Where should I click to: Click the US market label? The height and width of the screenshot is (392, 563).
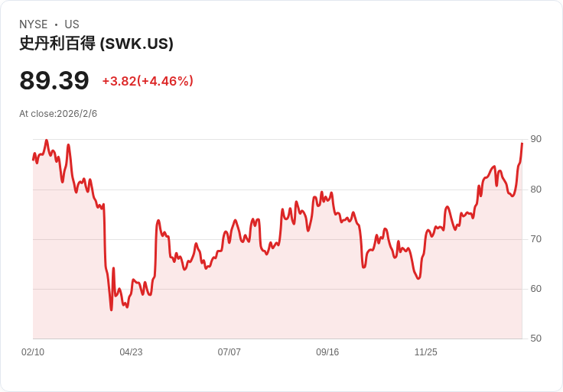(72, 24)
